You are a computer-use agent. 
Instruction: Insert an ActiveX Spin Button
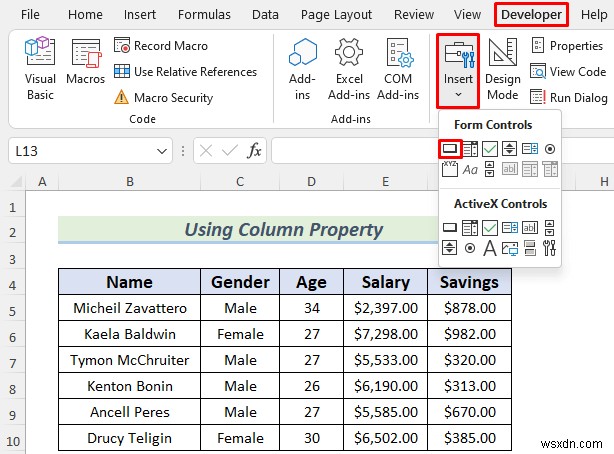(x=450, y=248)
